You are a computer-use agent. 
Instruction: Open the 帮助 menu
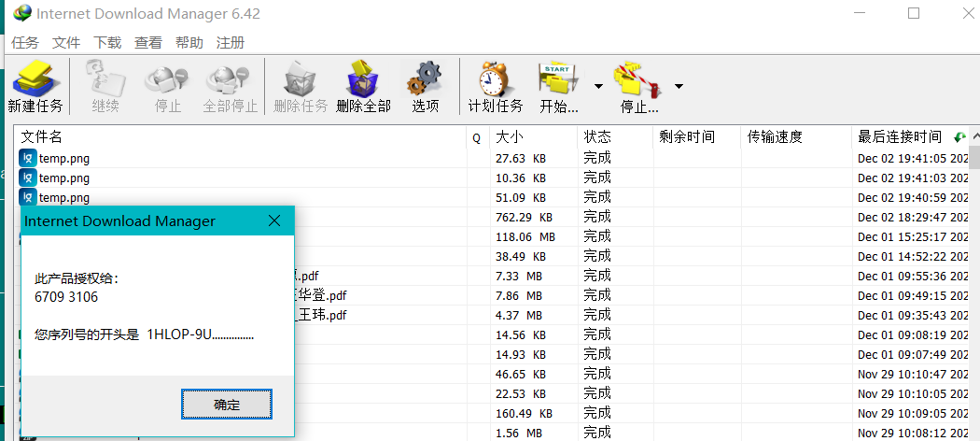[189, 43]
